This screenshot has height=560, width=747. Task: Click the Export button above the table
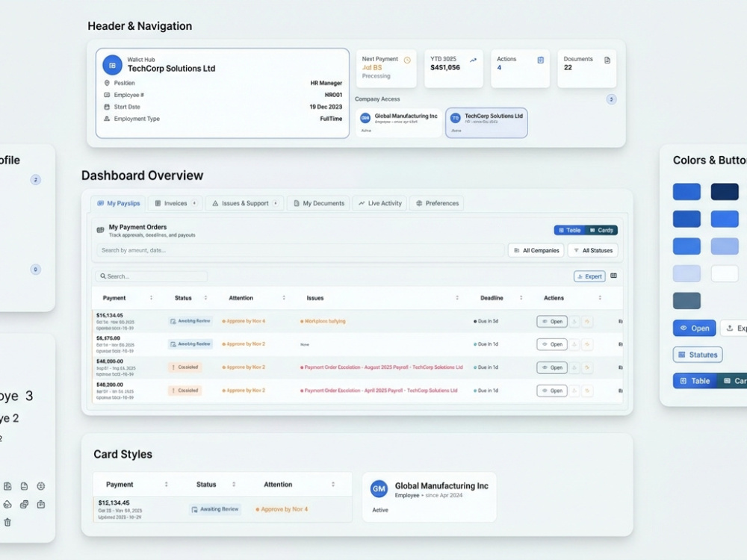click(589, 276)
